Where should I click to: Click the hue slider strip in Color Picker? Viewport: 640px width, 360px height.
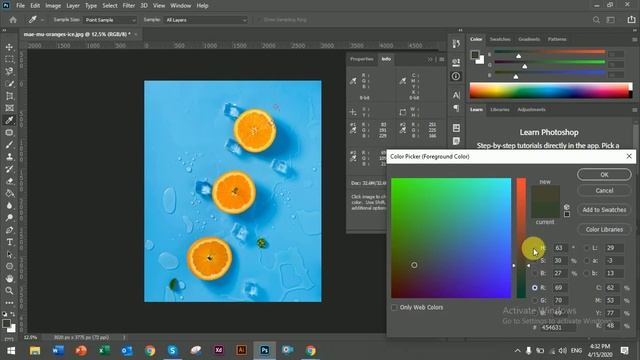click(x=521, y=238)
